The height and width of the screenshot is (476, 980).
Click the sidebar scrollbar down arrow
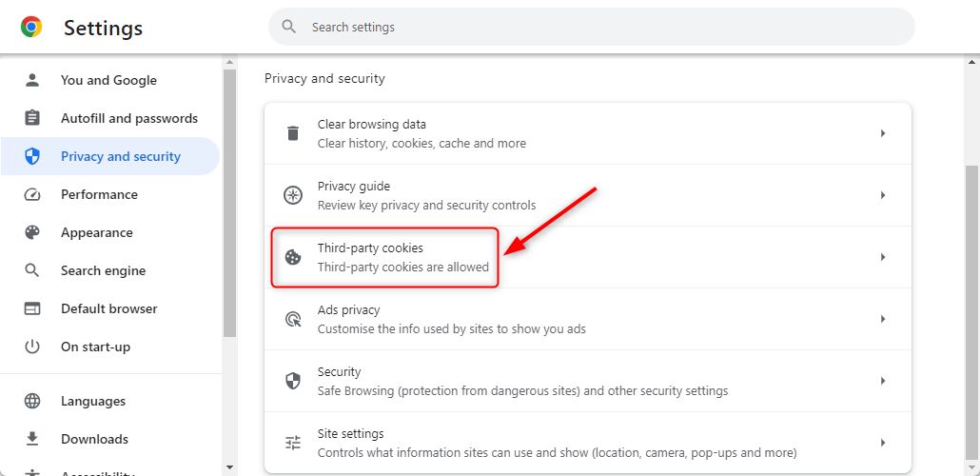(x=229, y=467)
